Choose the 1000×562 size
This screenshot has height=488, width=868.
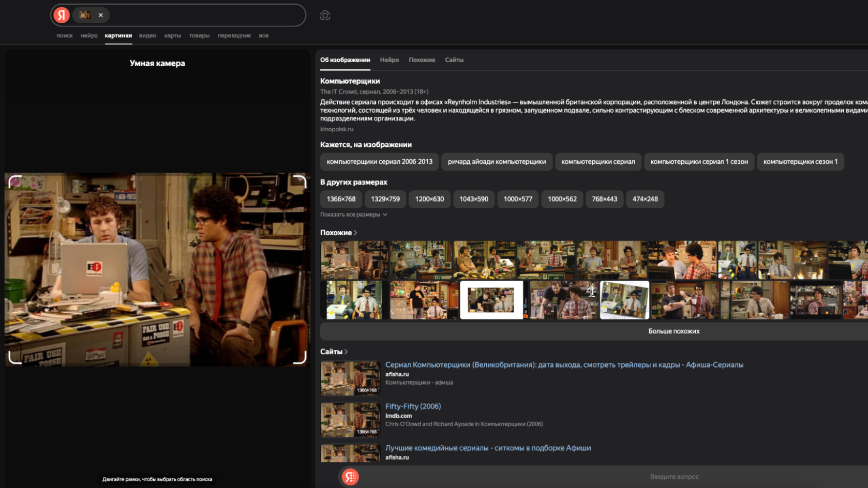(x=562, y=199)
